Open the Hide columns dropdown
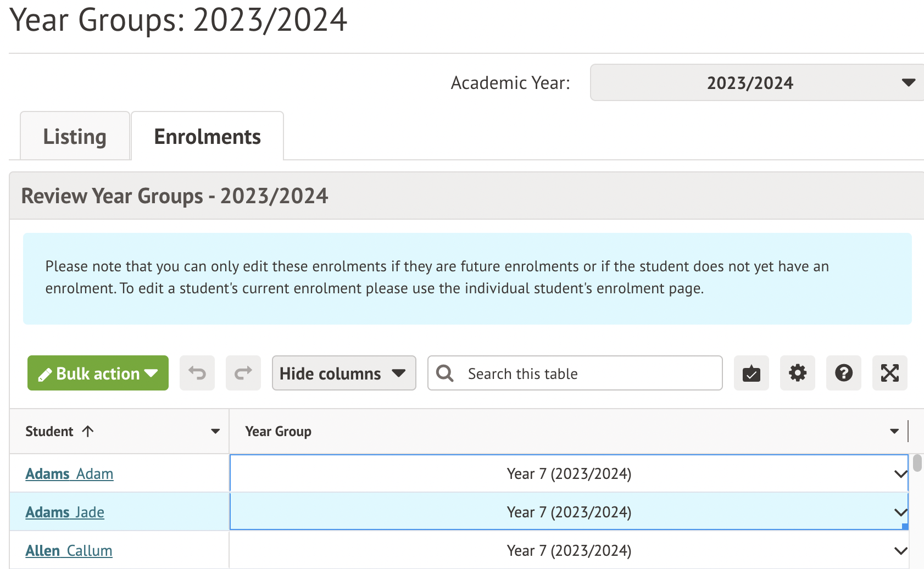The image size is (924, 569). point(343,373)
